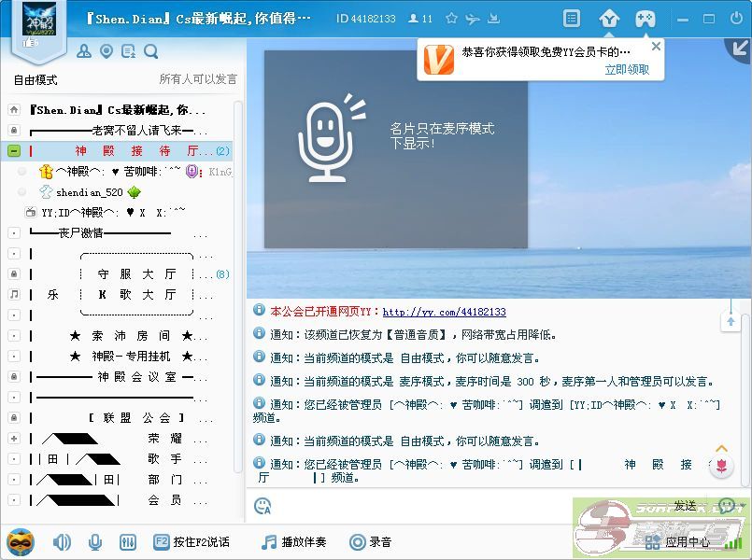Toggle the hold-F2-to-talk mode
The image size is (752, 560).
coord(192,541)
